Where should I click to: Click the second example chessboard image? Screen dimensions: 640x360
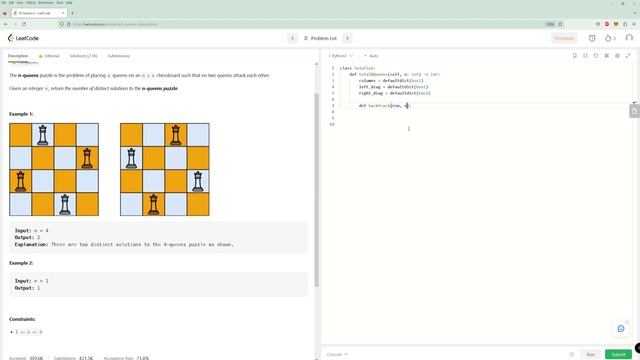click(x=165, y=169)
